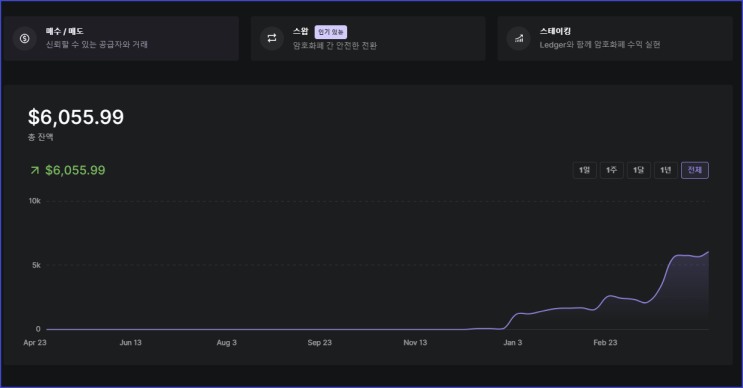
Task: Click the Jun 13 date label
Action: coord(130,343)
